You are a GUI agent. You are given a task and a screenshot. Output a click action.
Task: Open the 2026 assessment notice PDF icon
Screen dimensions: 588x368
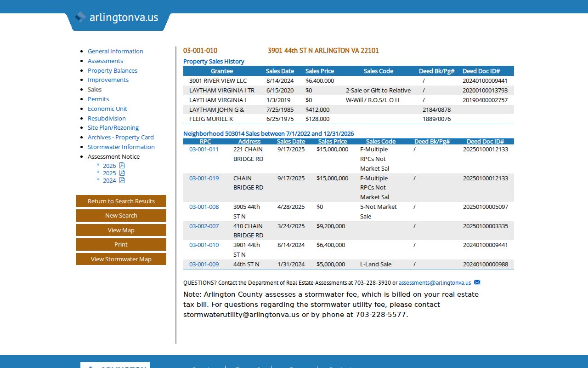point(122,166)
